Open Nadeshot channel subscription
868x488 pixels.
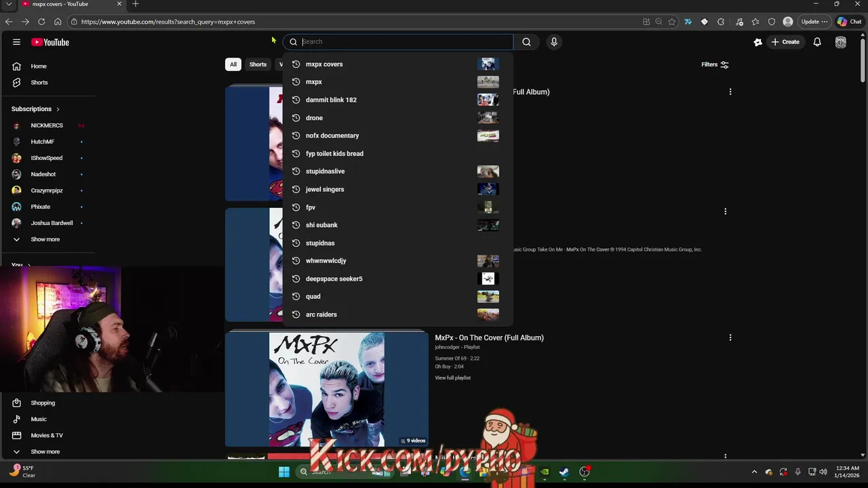(x=47, y=174)
